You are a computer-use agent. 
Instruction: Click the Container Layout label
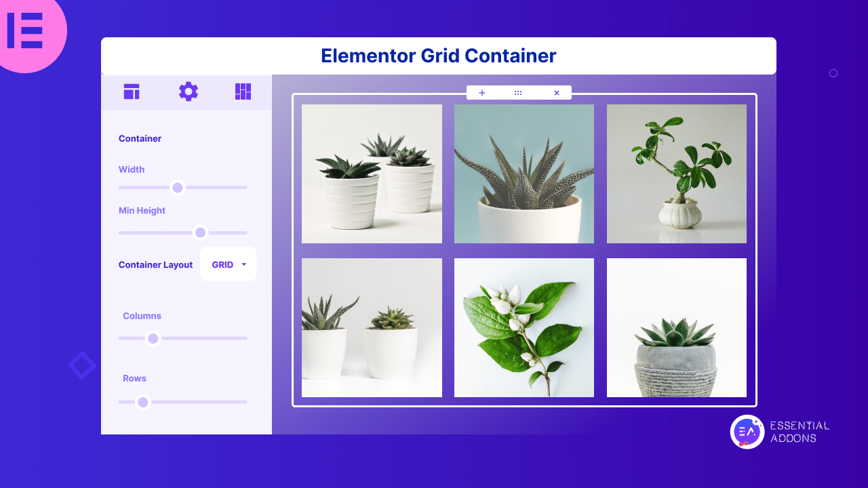pyautogui.click(x=155, y=265)
